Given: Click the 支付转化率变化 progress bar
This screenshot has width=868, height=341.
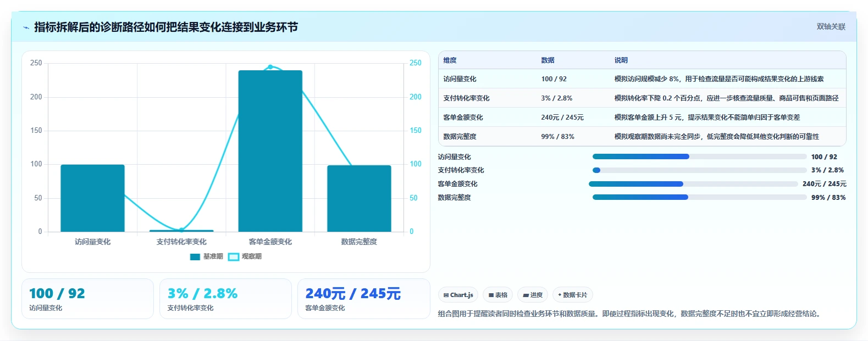Looking at the screenshot, I should (x=699, y=170).
